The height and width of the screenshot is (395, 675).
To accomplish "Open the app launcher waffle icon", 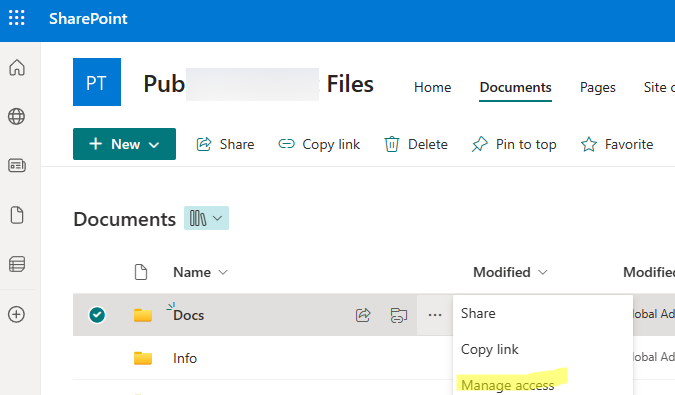I will pos(17,18).
